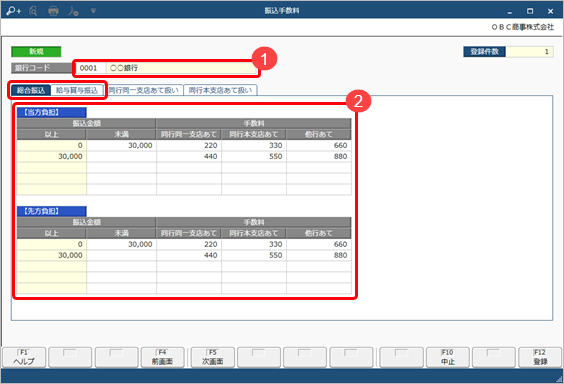Select 当方負担 fee cell 550

click(254, 156)
